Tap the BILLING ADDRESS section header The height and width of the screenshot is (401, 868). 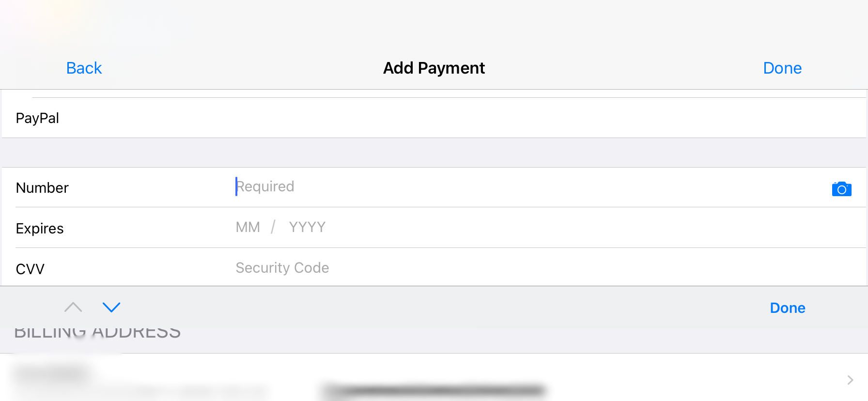97,333
